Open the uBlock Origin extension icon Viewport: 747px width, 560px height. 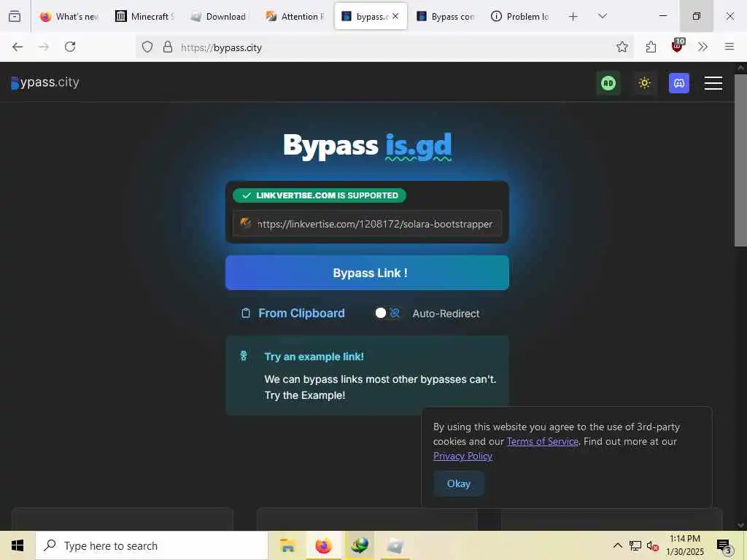[678, 46]
